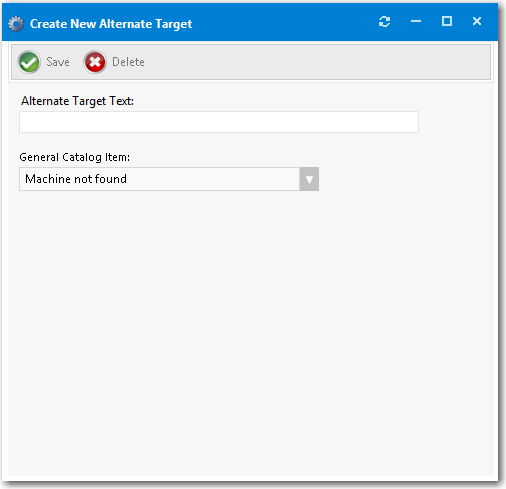
Task: Click the General Catalog Item label
Action: click(x=75, y=157)
